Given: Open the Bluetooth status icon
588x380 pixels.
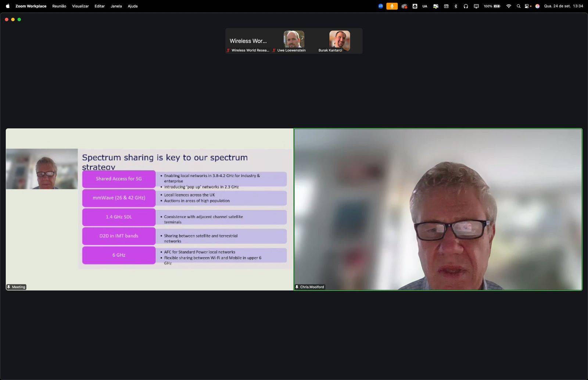Looking at the screenshot, I should [456, 6].
